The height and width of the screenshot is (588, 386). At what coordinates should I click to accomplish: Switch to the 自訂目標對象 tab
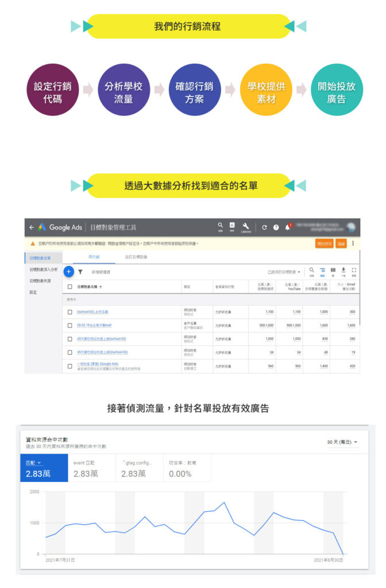click(x=136, y=257)
